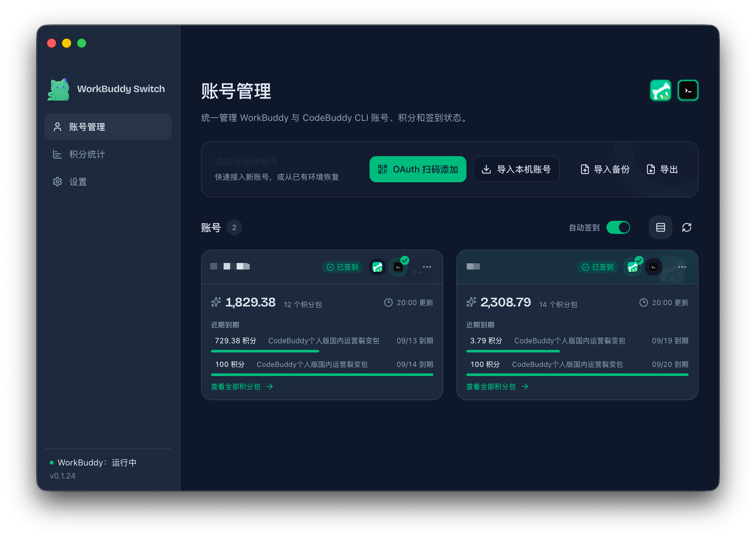Click active WorkBuddy icon on 2,308.79 account card
The image size is (756, 539).
pyautogui.click(x=632, y=267)
